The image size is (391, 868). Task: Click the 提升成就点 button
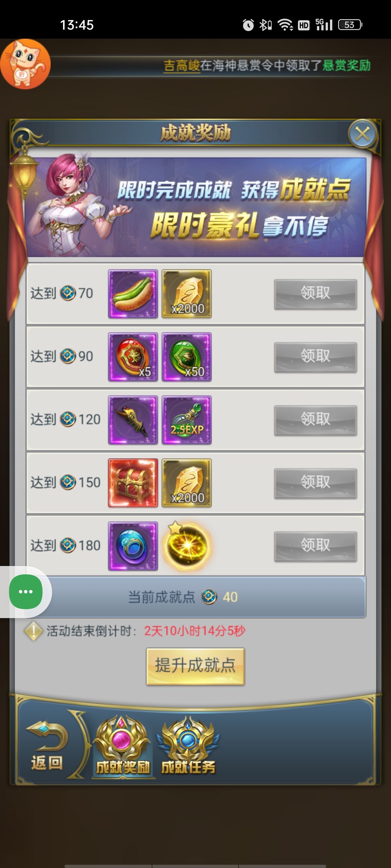pos(195,666)
